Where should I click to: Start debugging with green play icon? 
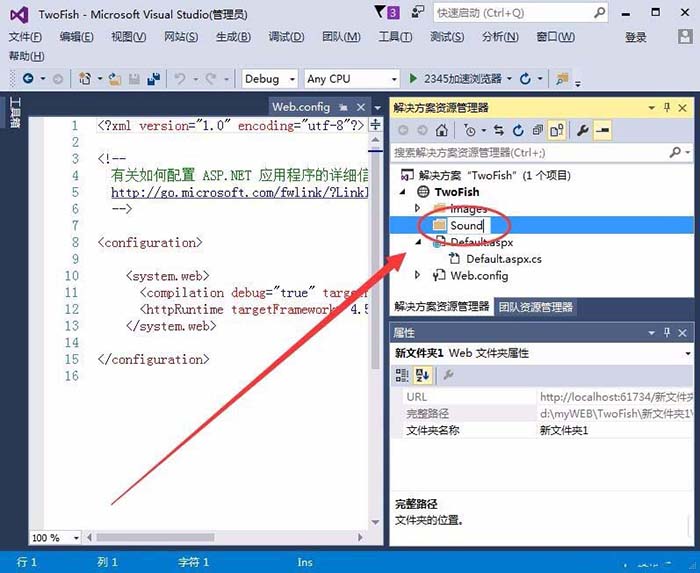(413, 79)
